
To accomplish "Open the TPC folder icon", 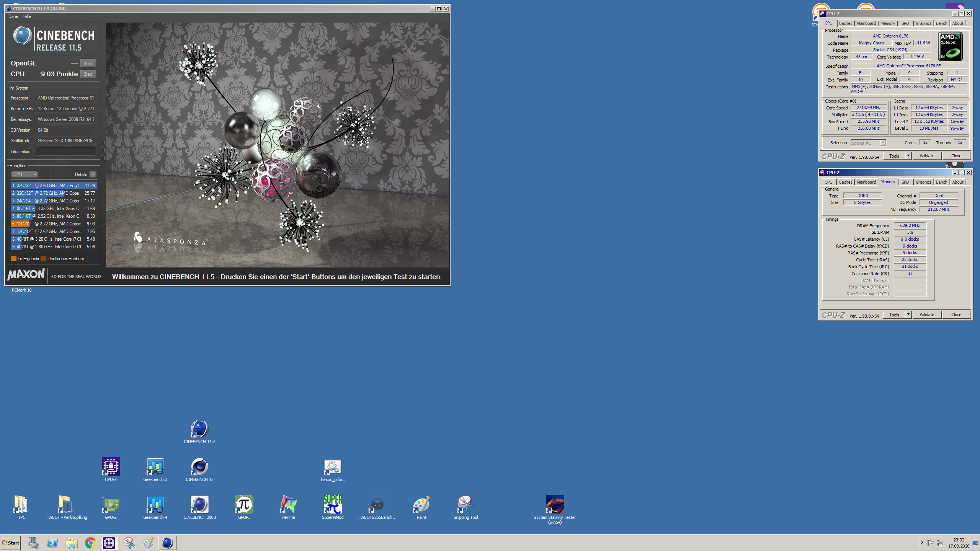I will pyautogui.click(x=22, y=507).
